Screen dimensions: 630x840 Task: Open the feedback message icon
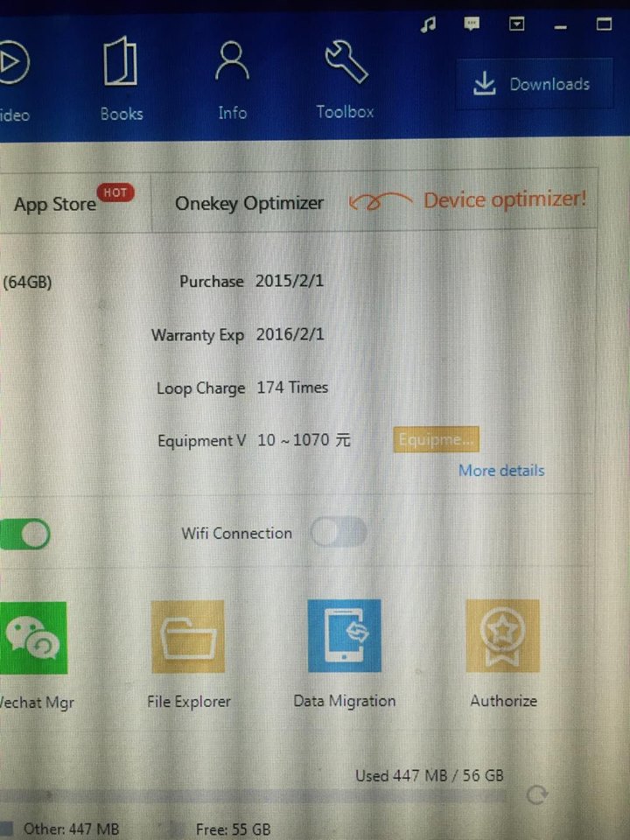[472, 24]
